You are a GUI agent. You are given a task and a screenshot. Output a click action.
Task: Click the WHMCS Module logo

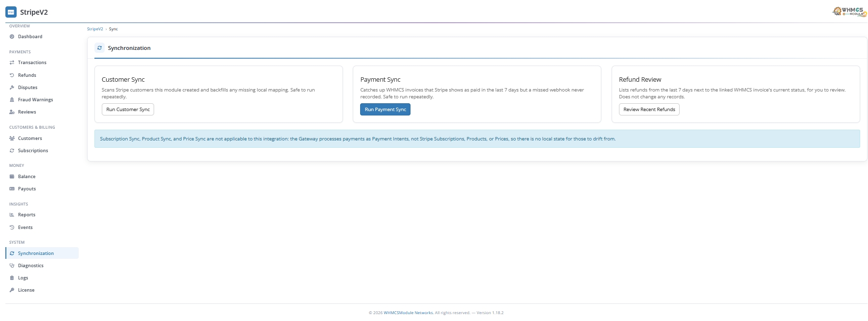coord(849,11)
